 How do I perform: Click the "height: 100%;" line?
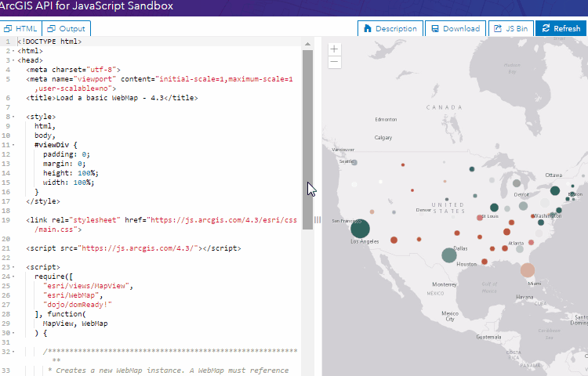pos(71,173)
